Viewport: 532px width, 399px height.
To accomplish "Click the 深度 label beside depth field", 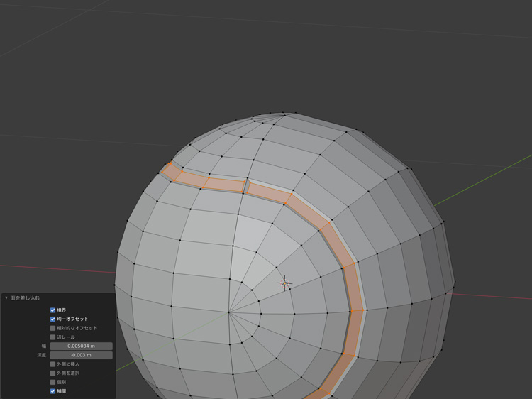I will tap(42, 355).
